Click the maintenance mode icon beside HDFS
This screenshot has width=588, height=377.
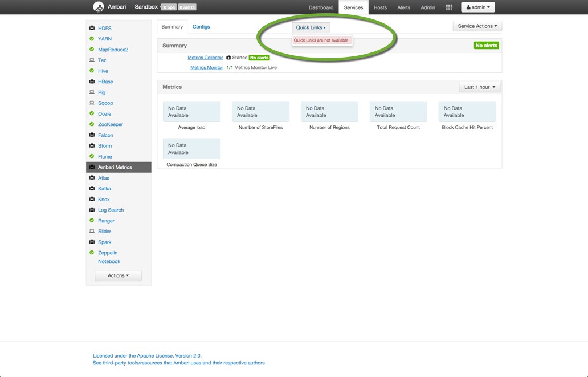pyautogui.click(x=92, y=28)
